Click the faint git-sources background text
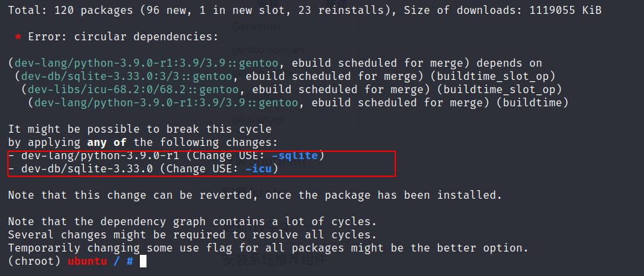The width and height of the screenshot is (644, 276). 258,120
